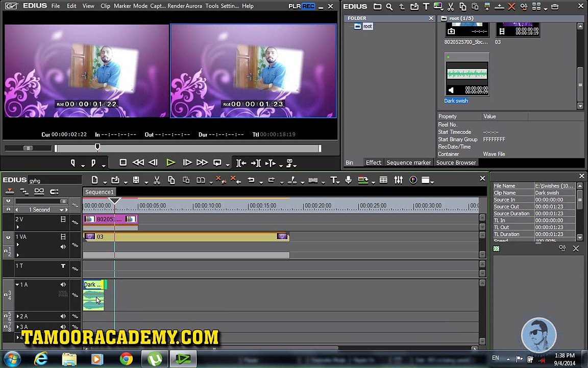
Task: Click the Delete red X in bin toolbar
Action: click(511, 6)
